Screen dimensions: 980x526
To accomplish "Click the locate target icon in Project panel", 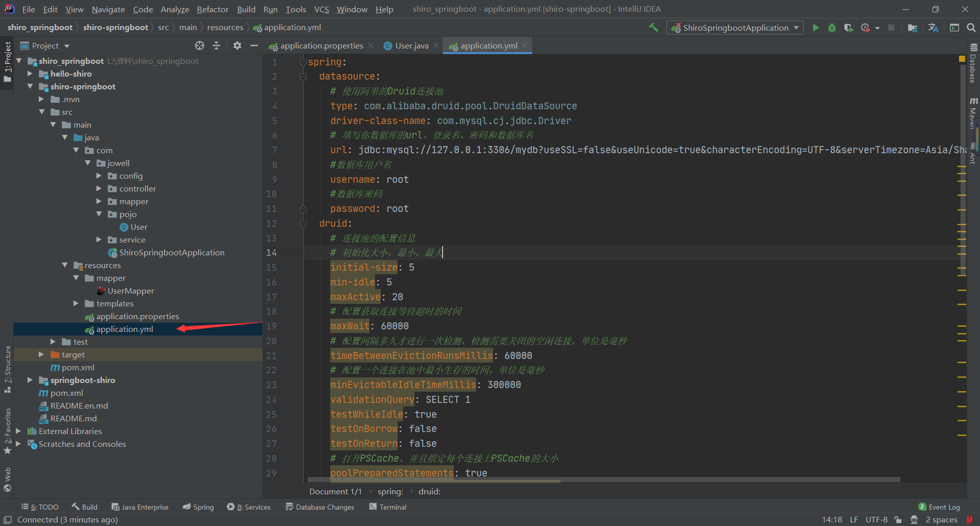I will (200, 45).
